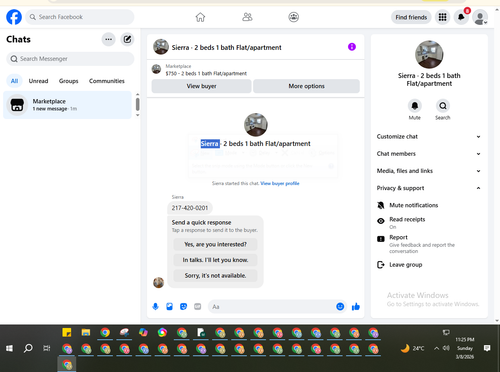
Task: Choose a GIF icon
Action: click(x=198, y=306)
